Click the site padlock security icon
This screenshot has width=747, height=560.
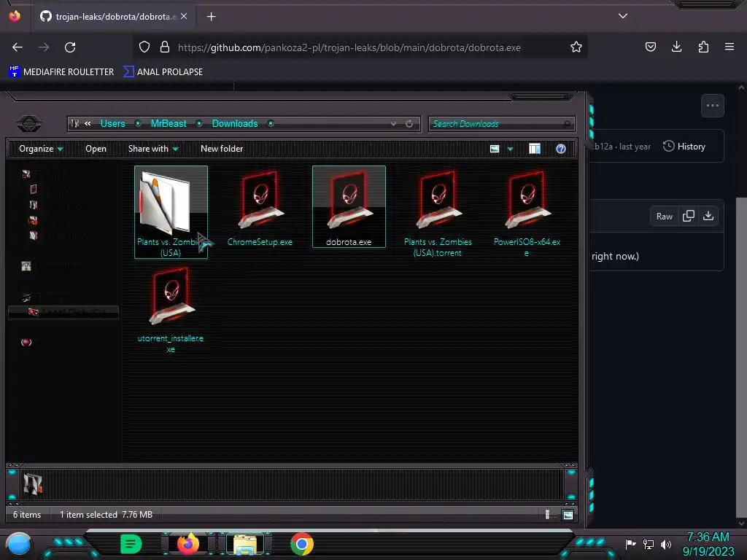pyautogui.click(x=165, y=47)
